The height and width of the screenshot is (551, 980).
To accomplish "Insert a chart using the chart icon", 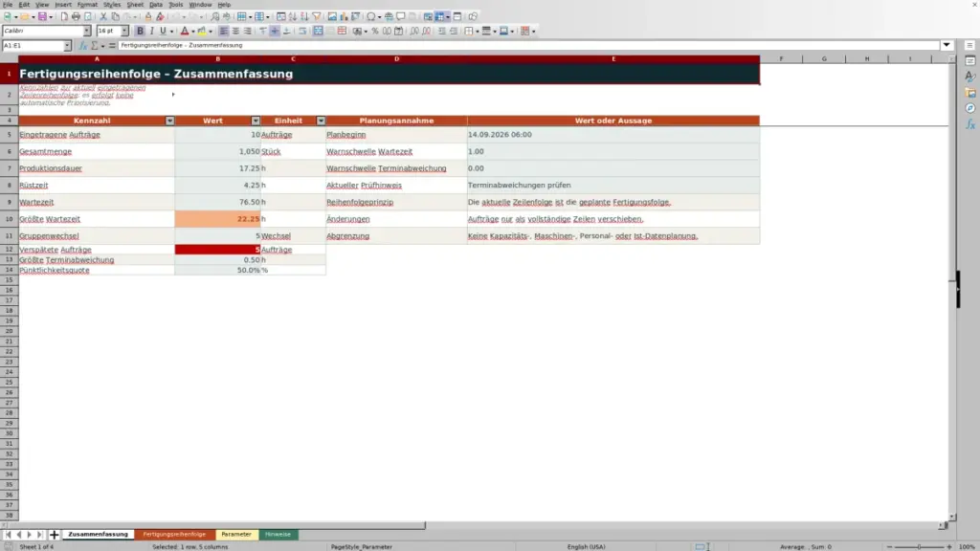I will [x=344, y=17].
